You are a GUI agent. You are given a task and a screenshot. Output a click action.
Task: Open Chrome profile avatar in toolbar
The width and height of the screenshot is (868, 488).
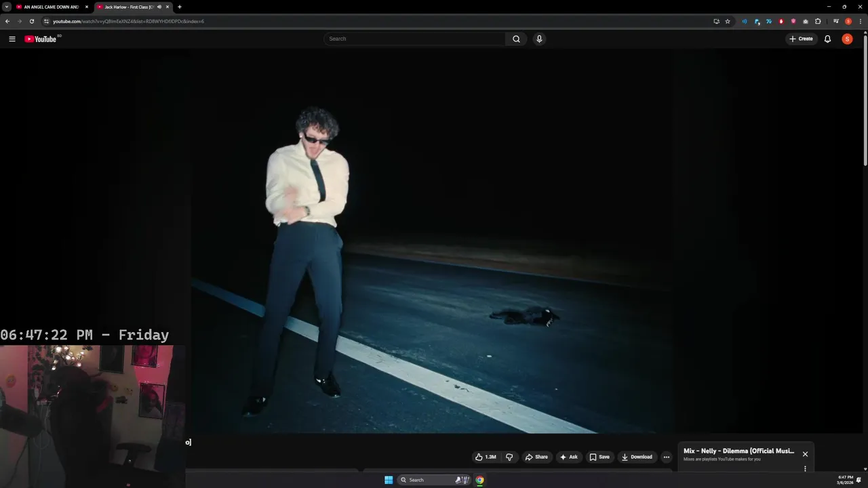pyautogui.click(x=848, y=21)
